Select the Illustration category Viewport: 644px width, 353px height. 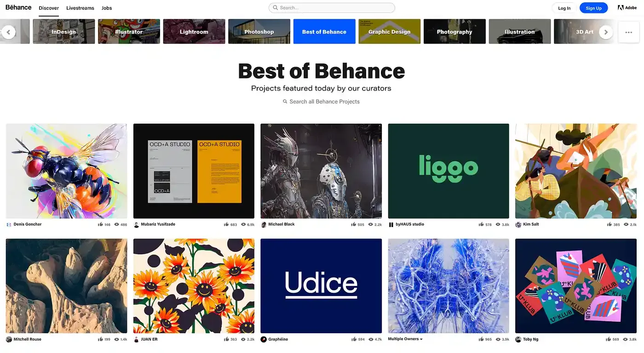click(x=519, y=31)
